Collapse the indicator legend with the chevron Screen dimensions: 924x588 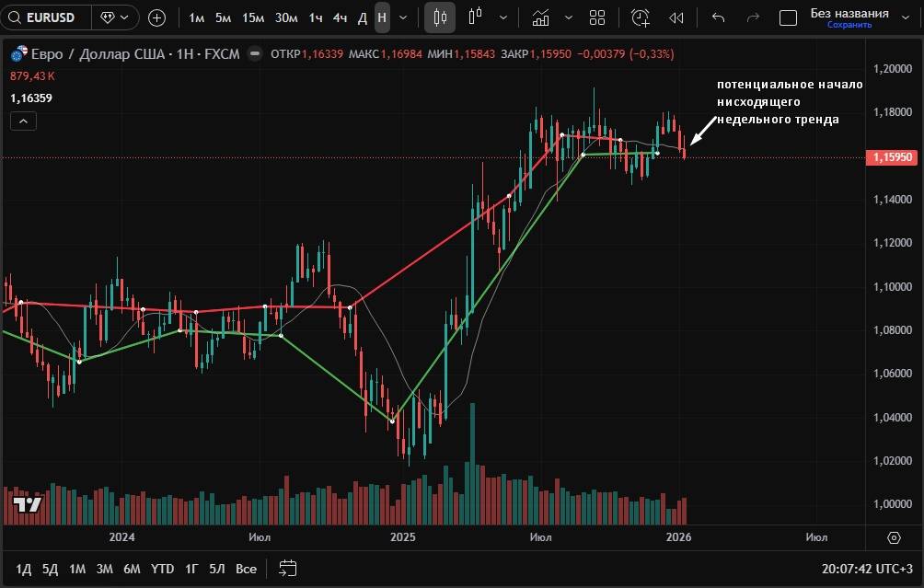(24, 121)
